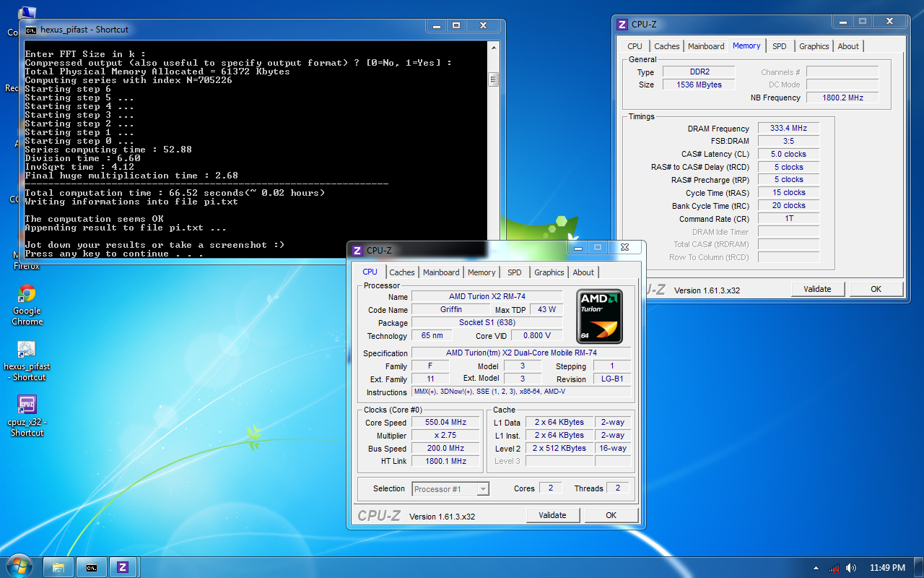Click the Code Name Griffin value
Image resolution: width=924 pixels, height=578 pixels.
[x=451, y=310]
